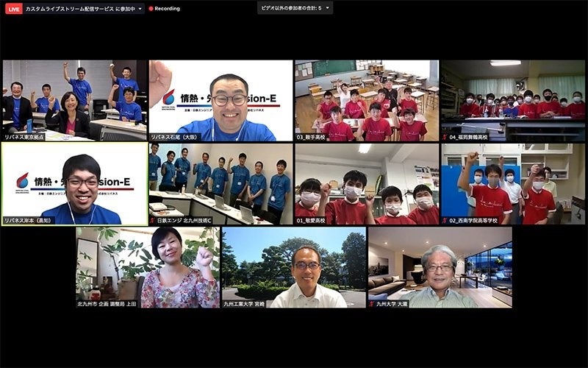This screenshot has width=588, height=368.
Task: Click the リバネス石尾(大阪) name label
Action: 175,138
